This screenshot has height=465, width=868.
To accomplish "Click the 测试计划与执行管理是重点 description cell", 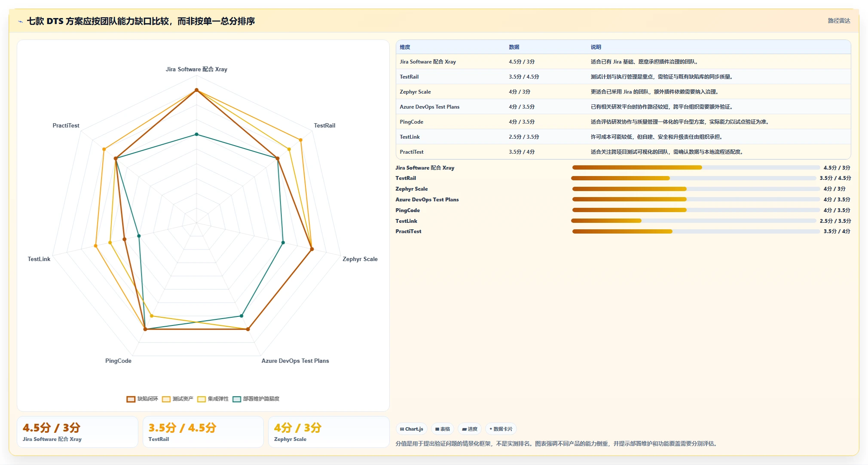I will click(x=718, y=77).
